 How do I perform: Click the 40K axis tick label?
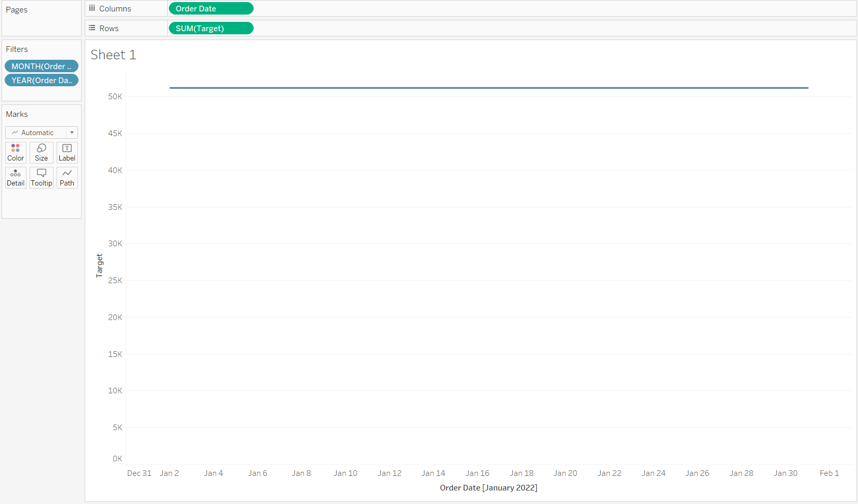pyautogui.click(x=115, y=170)
